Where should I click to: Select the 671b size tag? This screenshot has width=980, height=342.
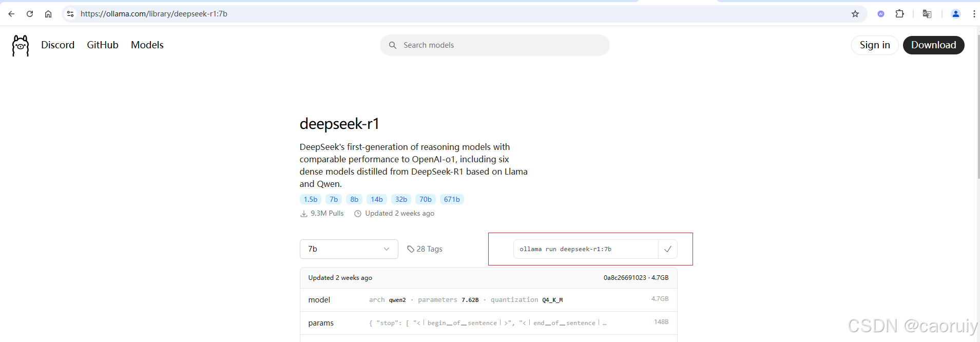pos(452,199)
